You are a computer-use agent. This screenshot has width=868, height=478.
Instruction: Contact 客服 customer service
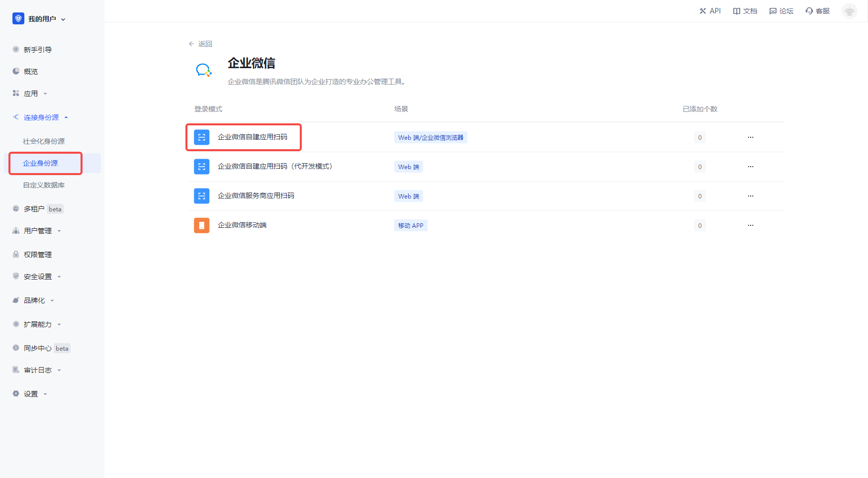(818, 11)
